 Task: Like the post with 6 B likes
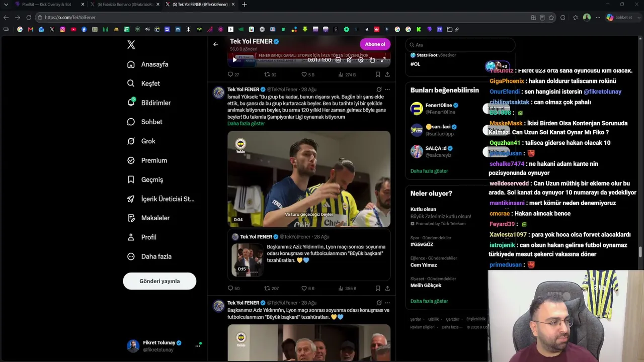(307, 289)
